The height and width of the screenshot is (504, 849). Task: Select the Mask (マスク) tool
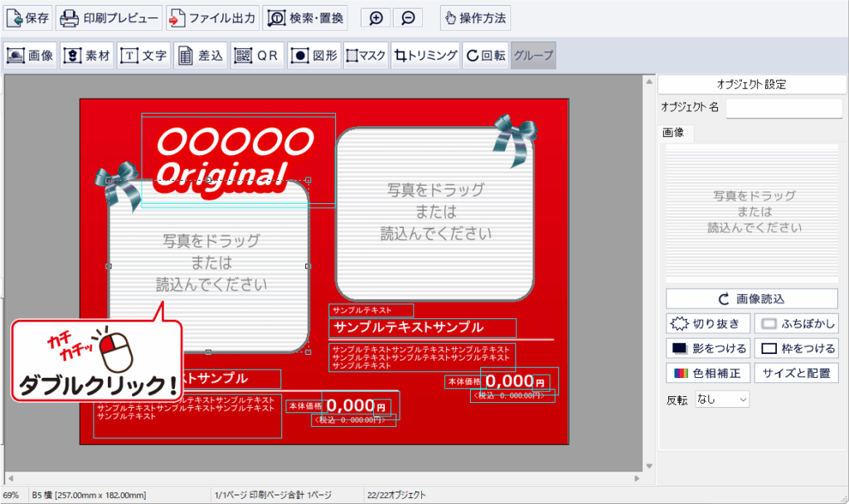pyautogui.click(x=366, y=56)
